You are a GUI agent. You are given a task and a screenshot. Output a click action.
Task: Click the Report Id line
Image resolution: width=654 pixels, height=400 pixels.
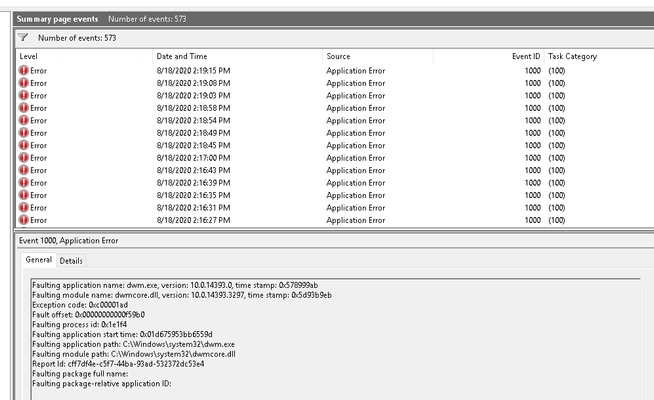[x=118, y=364]
